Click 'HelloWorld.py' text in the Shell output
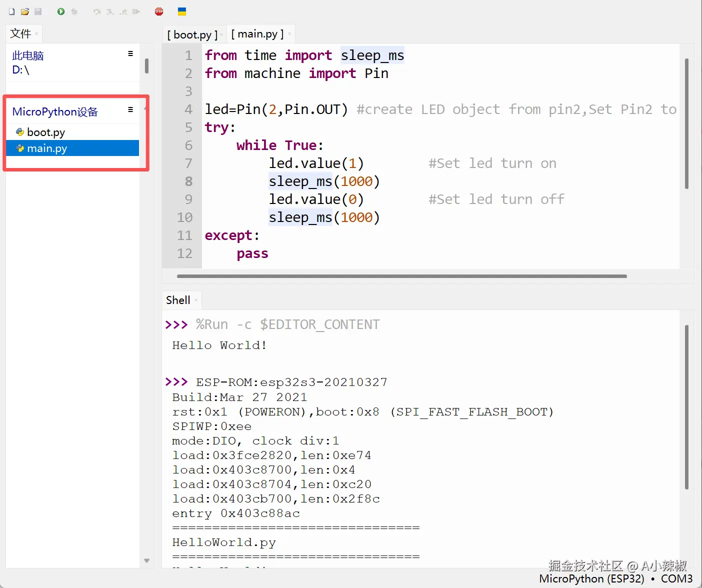Image resolution: width=702 pixels, height=588 pixels. click(x=224, y=542)
